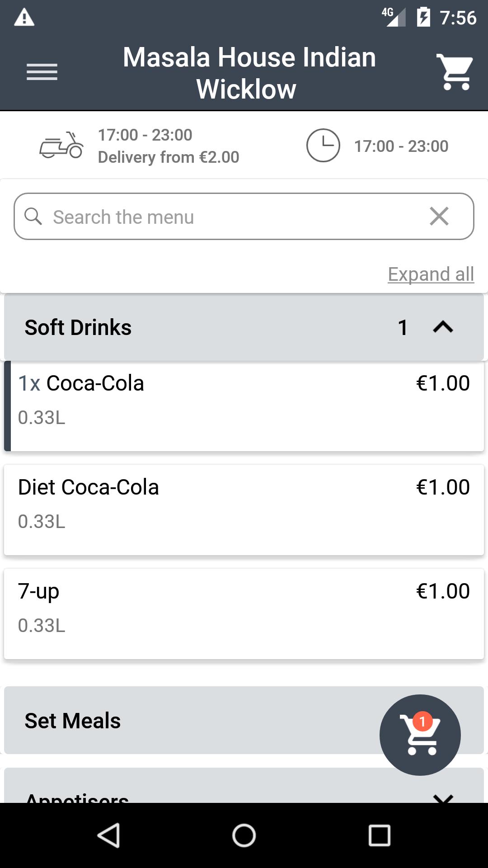Open the floating cart button

pos(420,735)
